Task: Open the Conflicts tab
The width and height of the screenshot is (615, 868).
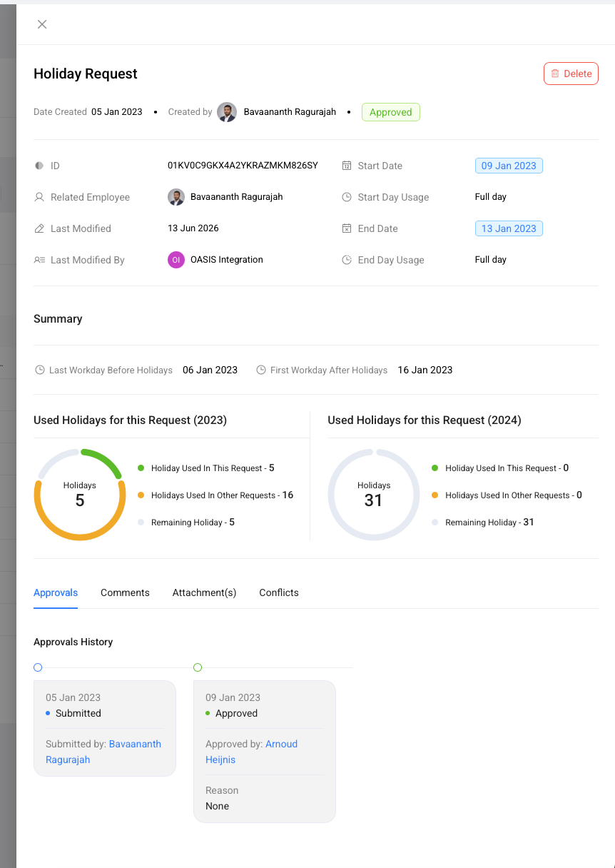Action: (x=279, y=592)
